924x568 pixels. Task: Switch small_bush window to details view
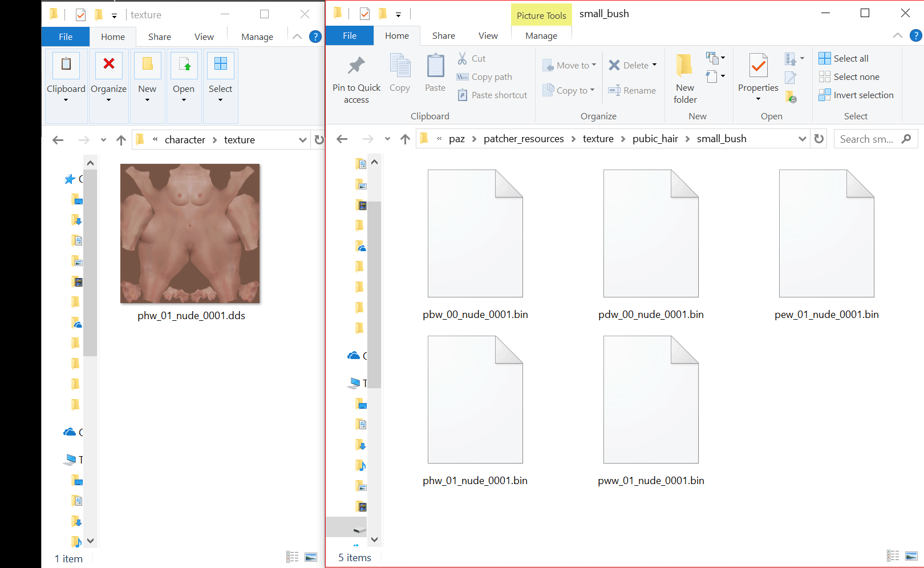tap(893, 556)
